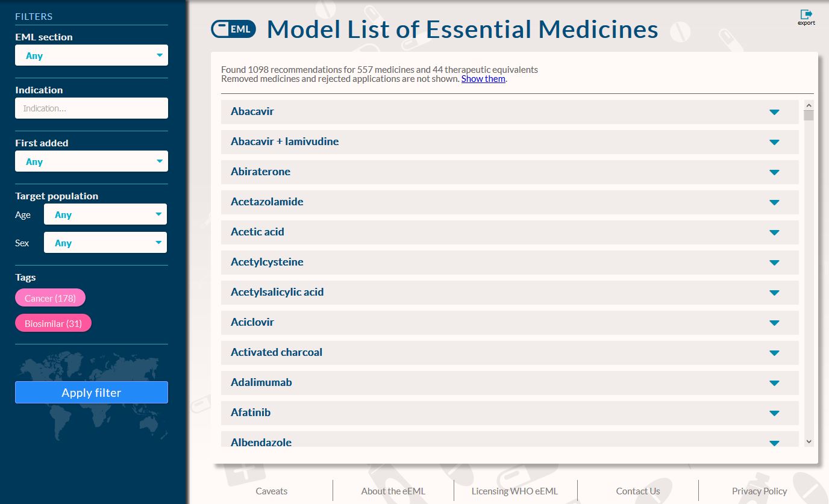The image size is (829, 504).
Task: Expand the Acetylcysteine chevron
Action: click(774, 263)
